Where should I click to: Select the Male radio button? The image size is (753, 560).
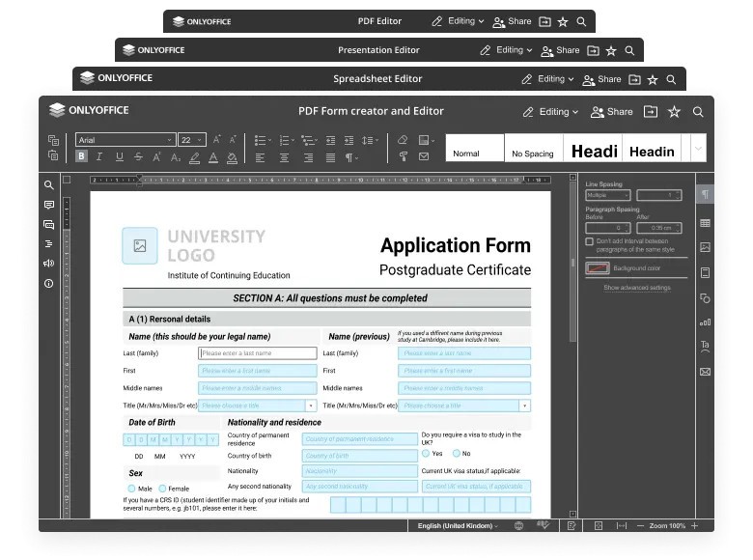[131, 489]
